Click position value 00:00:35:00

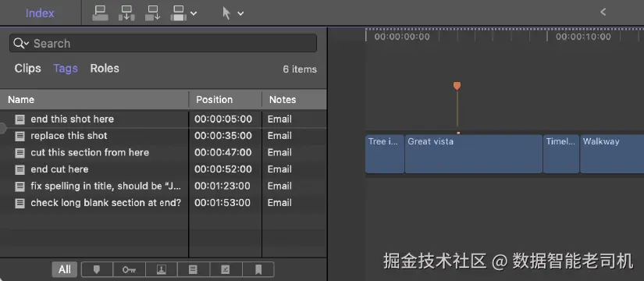tap(223, 136)
